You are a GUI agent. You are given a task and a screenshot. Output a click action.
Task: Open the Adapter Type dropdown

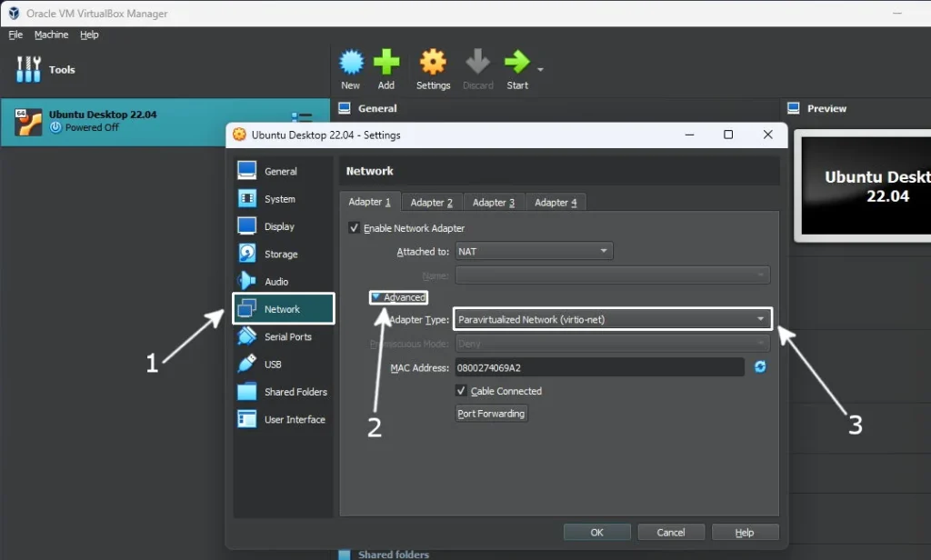612,319
